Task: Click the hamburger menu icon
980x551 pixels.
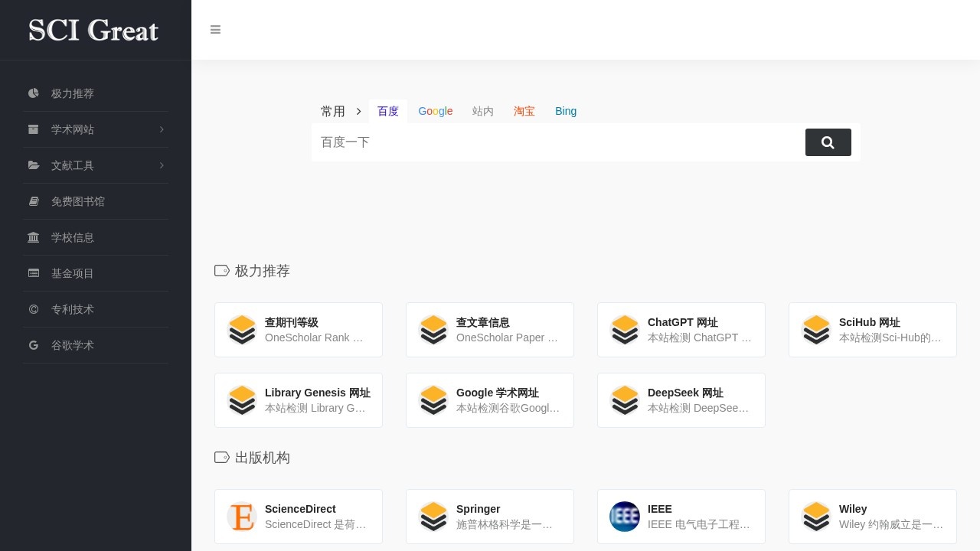Action: click(215, 30)
